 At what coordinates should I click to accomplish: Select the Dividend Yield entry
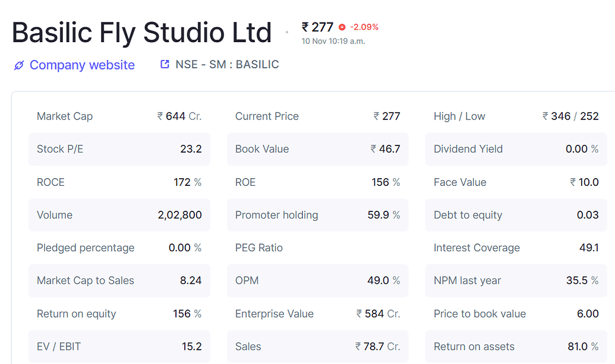pos(516,149)
